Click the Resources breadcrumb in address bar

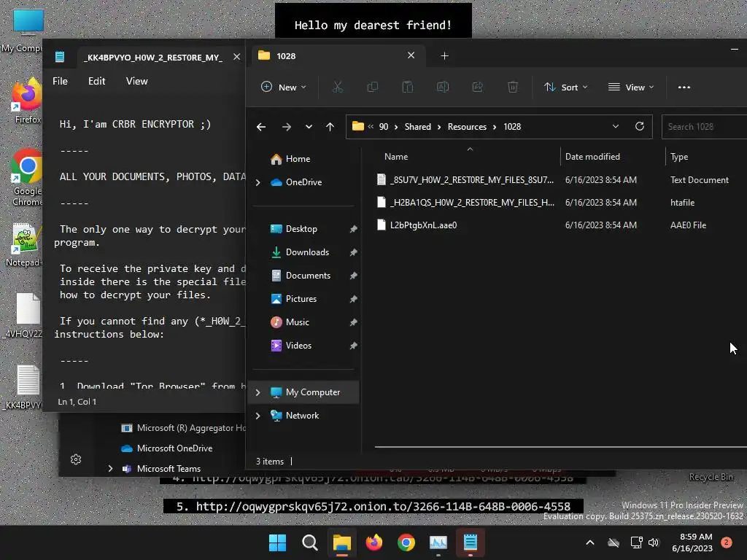pyautogui.click(x=467, y=127)
